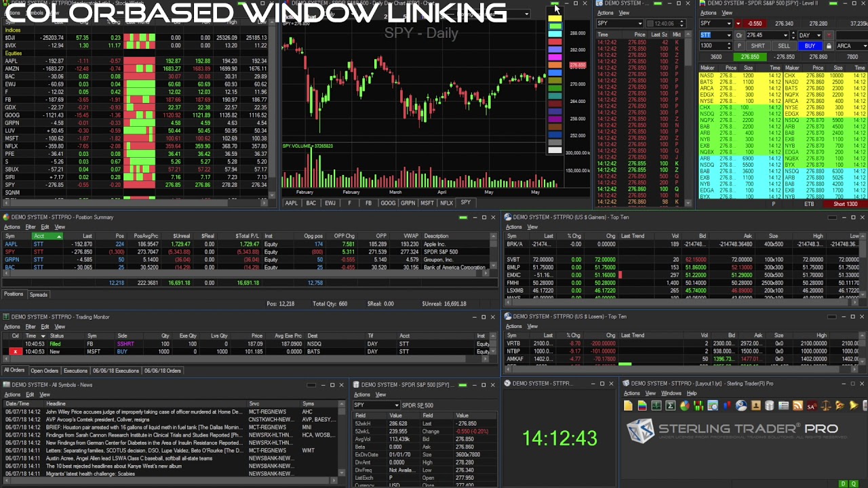This screenshot has width=868, height=488.
Task: Open the list window icon in main toolbar
Action: pyautogui.click(x=783, y=405)
